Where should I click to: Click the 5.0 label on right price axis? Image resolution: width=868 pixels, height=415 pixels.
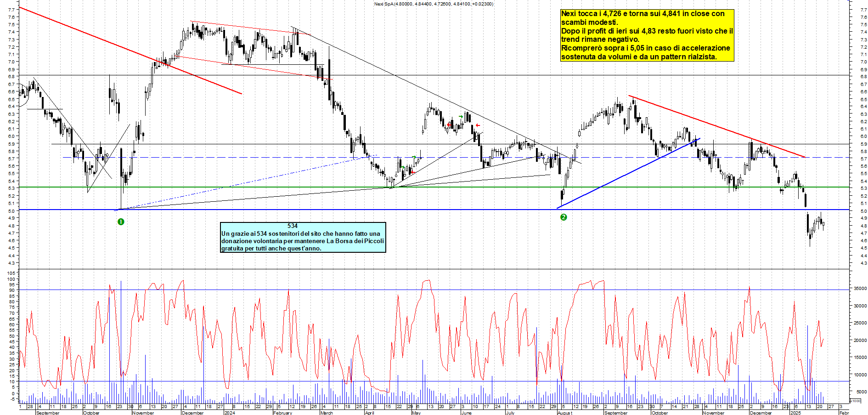coord(864,211)
